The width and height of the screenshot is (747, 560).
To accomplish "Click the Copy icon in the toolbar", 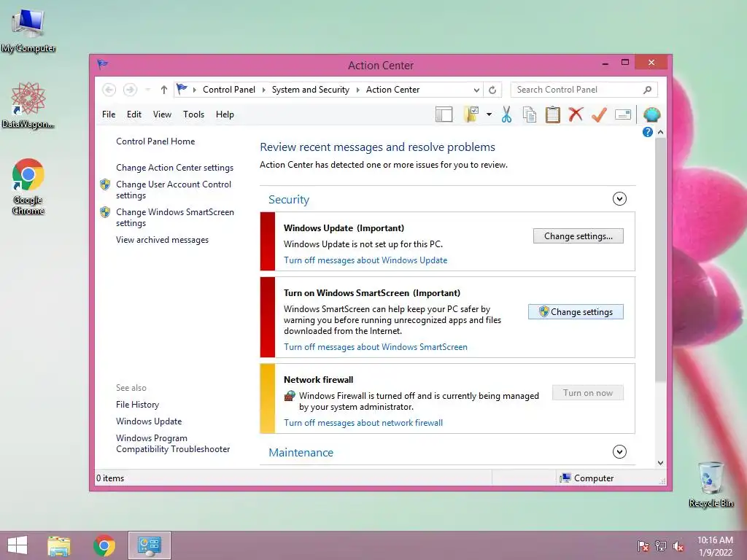I will 530,114.
